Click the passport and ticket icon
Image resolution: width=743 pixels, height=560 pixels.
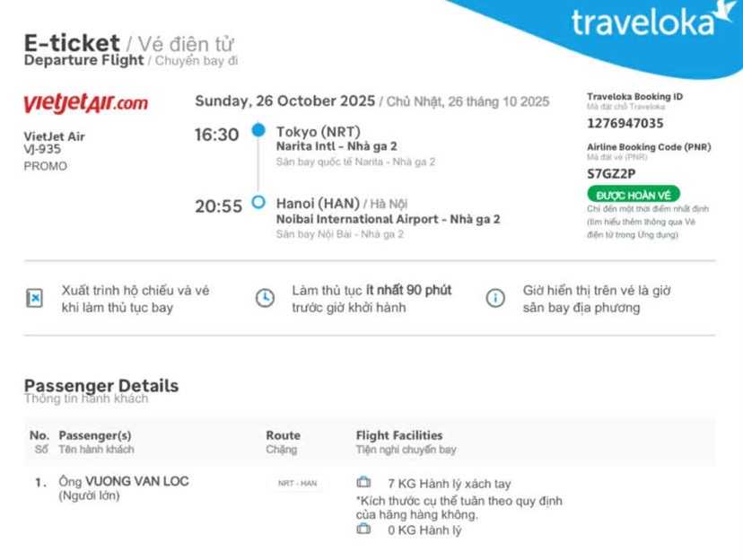point(34,299)
